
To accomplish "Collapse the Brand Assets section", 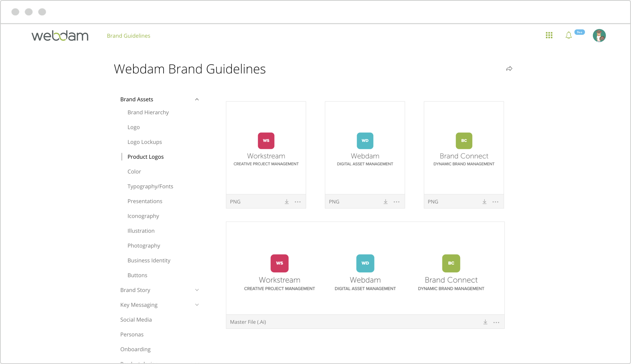I will 197,99.
